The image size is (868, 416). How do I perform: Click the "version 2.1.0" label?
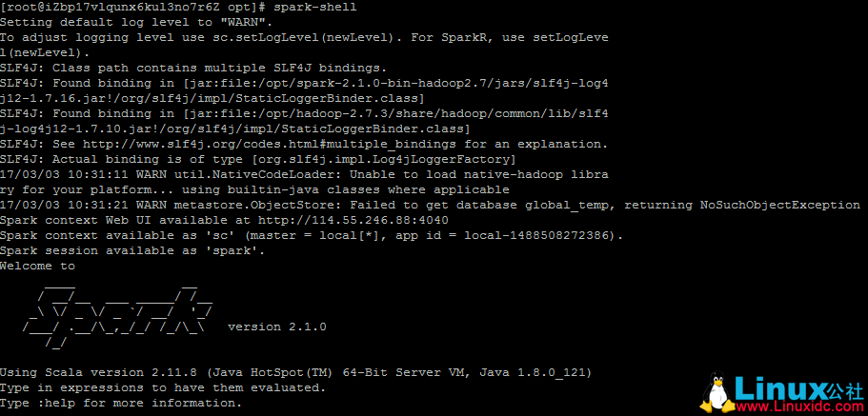click(277, 327)
